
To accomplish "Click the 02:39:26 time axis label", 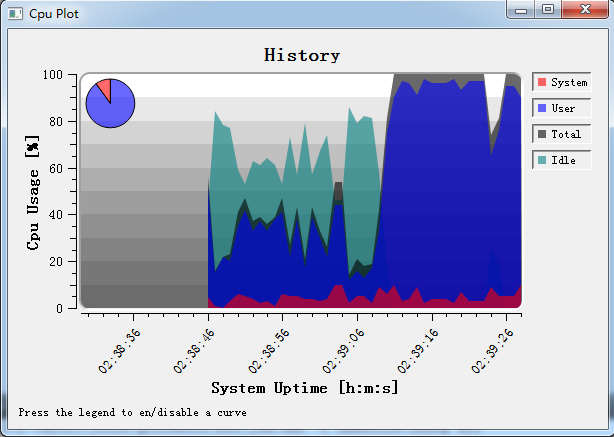I will coord(492,351).
